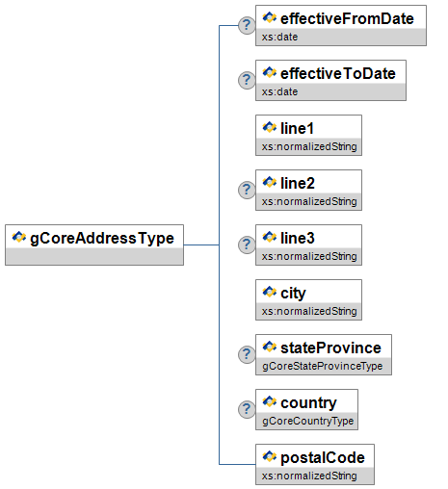
Task: Click xs:normalizedString under postalCode
Action: 309,476
